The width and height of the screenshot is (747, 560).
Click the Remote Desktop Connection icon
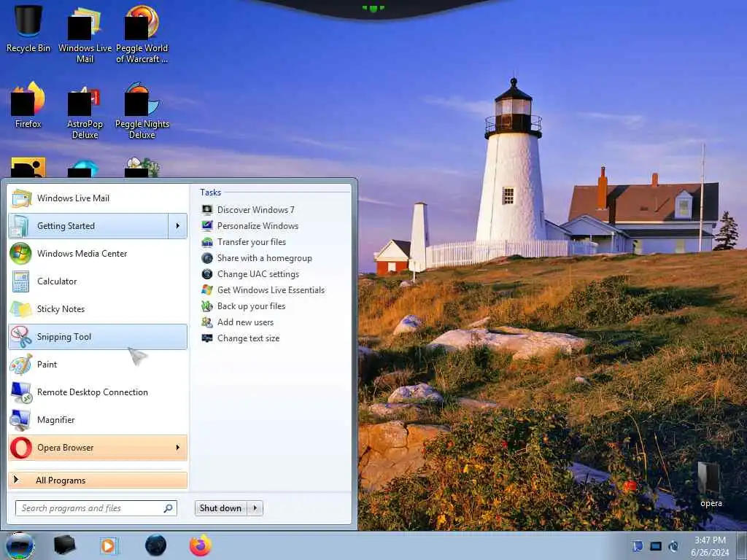tap(21, 392)
